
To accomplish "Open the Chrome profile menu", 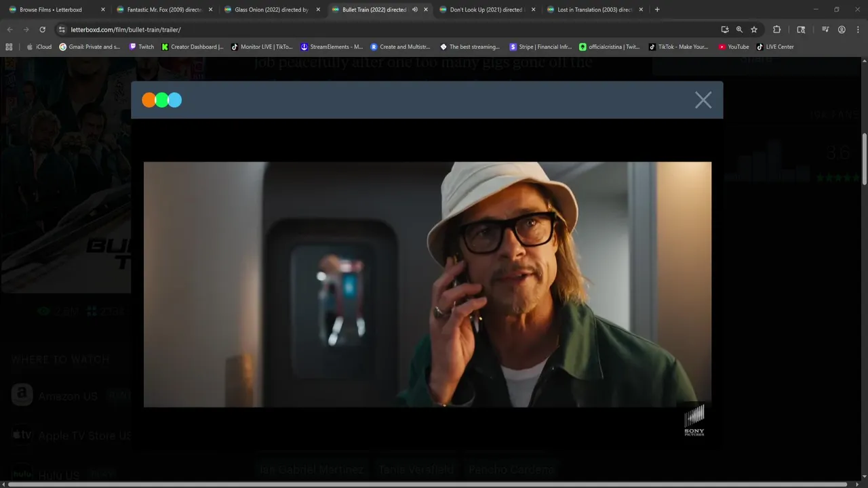I will 842,30.
